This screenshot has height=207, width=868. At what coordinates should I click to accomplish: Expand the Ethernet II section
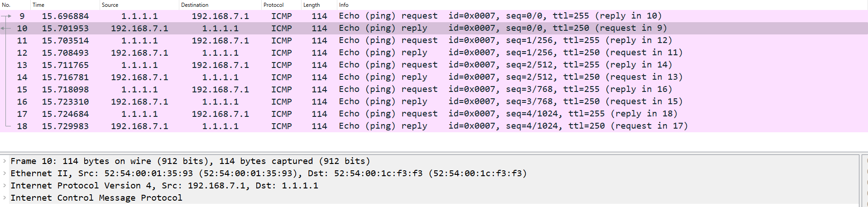[x=5, y=173]
